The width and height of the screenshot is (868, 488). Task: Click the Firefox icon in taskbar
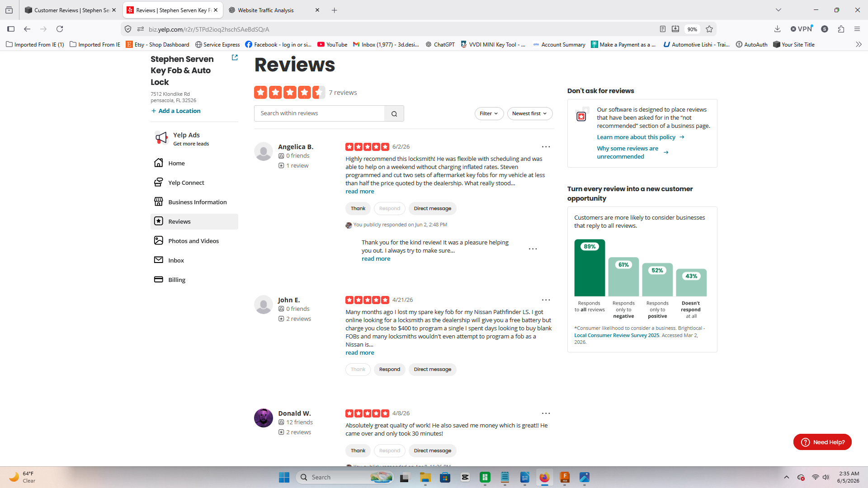[544, 477]
